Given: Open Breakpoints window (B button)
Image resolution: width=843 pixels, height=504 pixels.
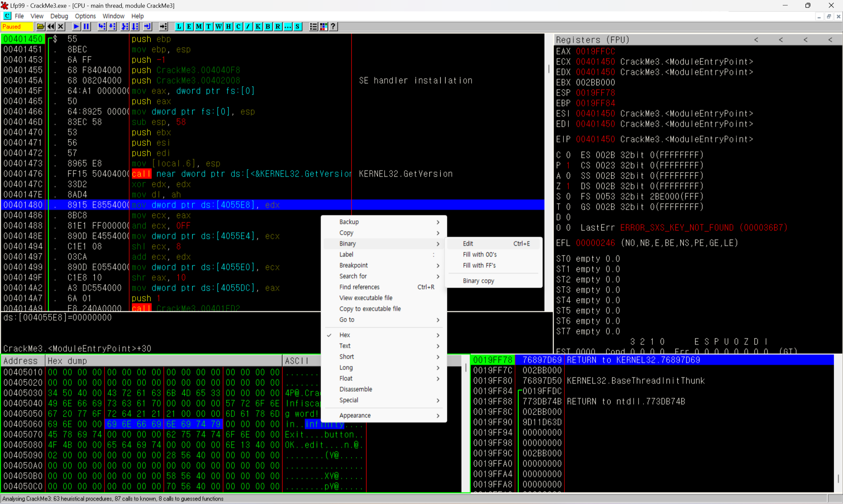Looking at the screenshot, I should click(x=268, y=26).
